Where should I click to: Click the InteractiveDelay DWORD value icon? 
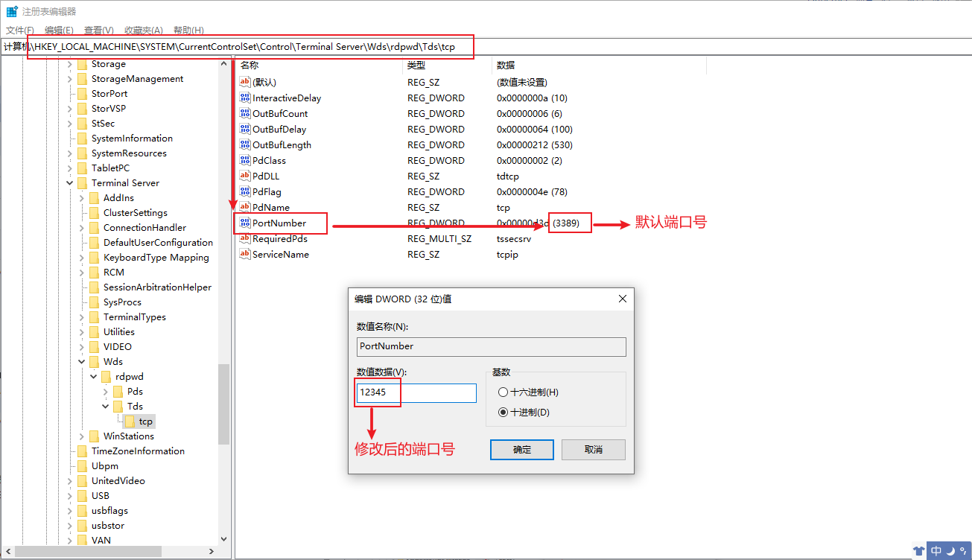pos(245,98)
